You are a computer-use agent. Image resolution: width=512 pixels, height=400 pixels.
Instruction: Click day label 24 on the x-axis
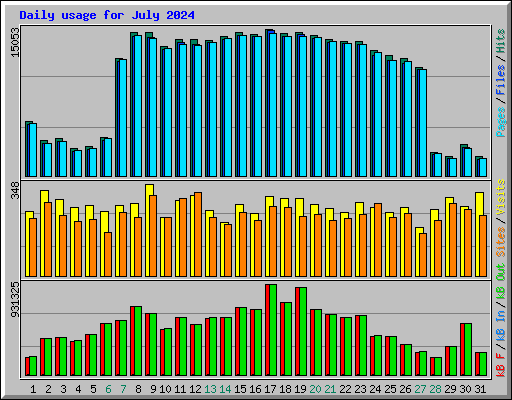point(375,389)
